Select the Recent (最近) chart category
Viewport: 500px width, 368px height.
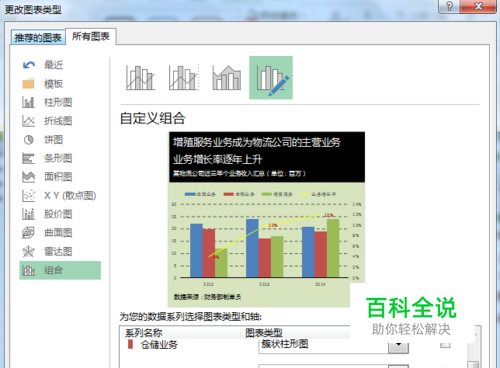pyautogui.click(x=53, y=65)
